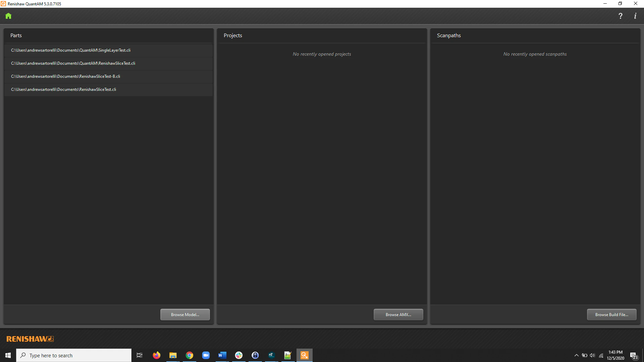Viewport: 644px width, 362px height.
Task: Open Documents\RenishawSliceTest.cli recent part
Action: (x=63, y=89)
